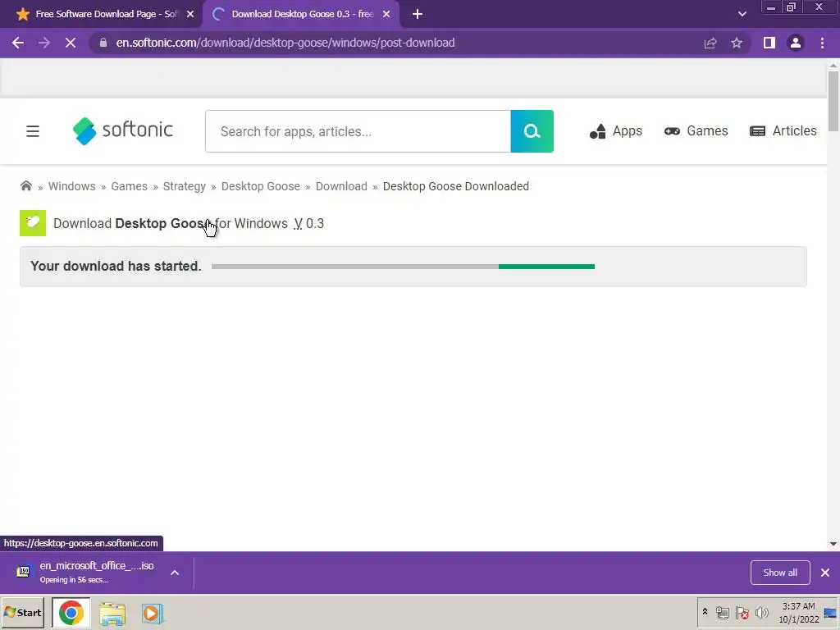
Task: Open the Chrome side panel icon
Action: 769,43
